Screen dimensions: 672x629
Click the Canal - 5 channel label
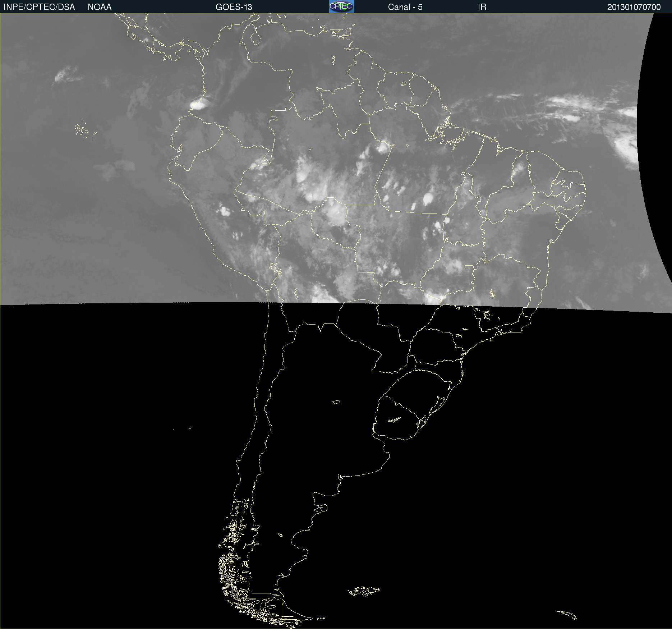click(405, 7)
